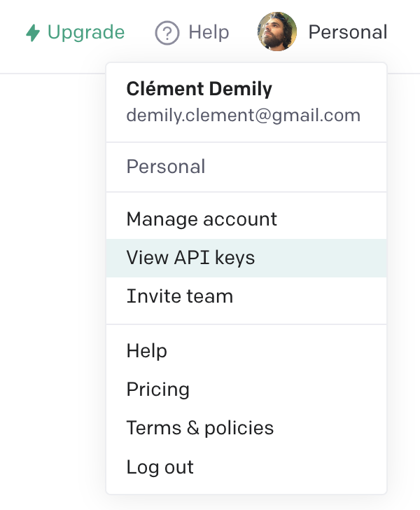Choose View API keys menu item
This screenshot has width=420, height=510.
pyautogui.click(x=190, y=258)
